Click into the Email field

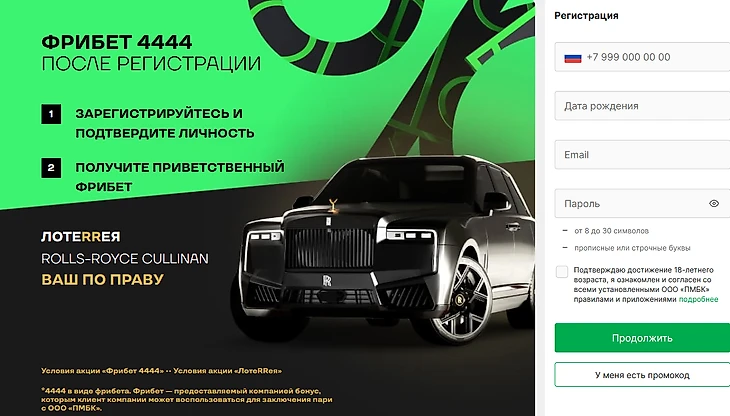(642, 154)
